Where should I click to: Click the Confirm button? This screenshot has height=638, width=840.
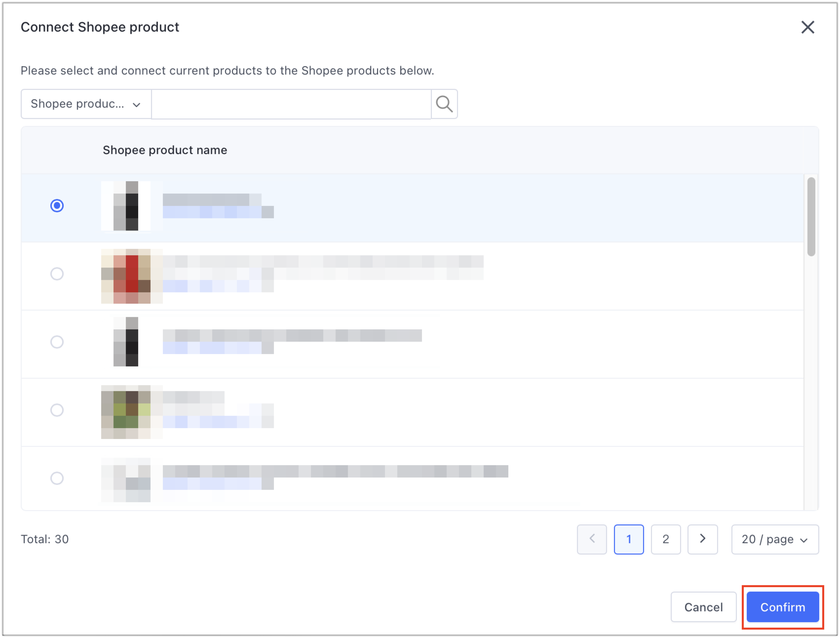point(783,607)
